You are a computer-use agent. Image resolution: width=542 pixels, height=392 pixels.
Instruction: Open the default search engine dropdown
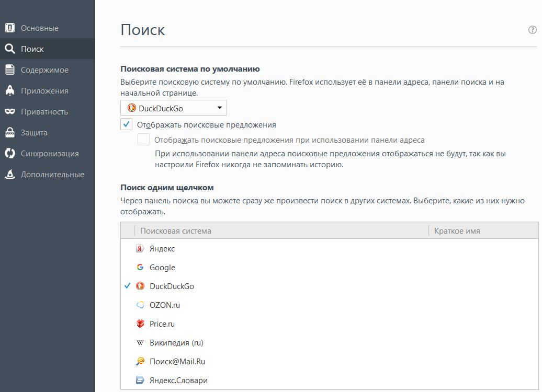click(173, 108)
